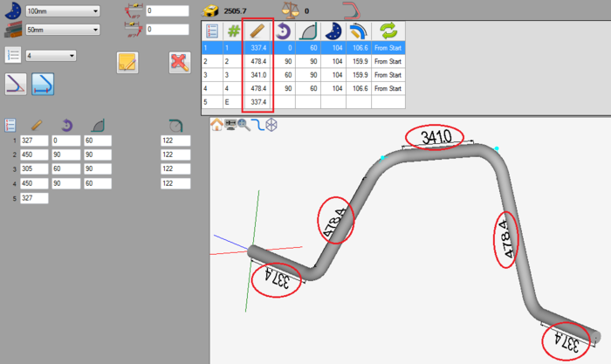Viewport: 611px width, 364px height.
Task: Click the lower left panel bend angle icon
Action: coord(98,126)
